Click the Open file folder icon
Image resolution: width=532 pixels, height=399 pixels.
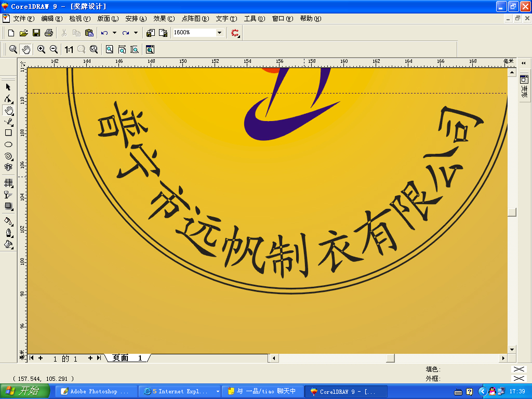pos(23,33)
